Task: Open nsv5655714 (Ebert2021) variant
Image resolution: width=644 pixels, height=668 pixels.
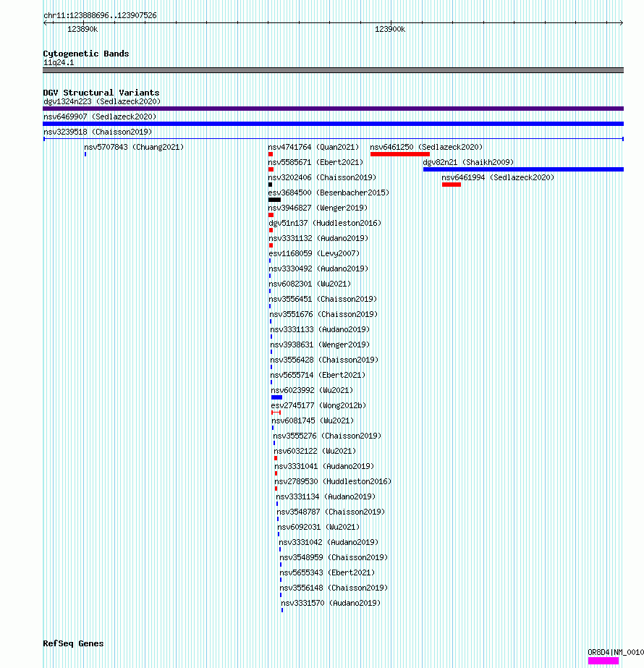Action: point(318,375)
